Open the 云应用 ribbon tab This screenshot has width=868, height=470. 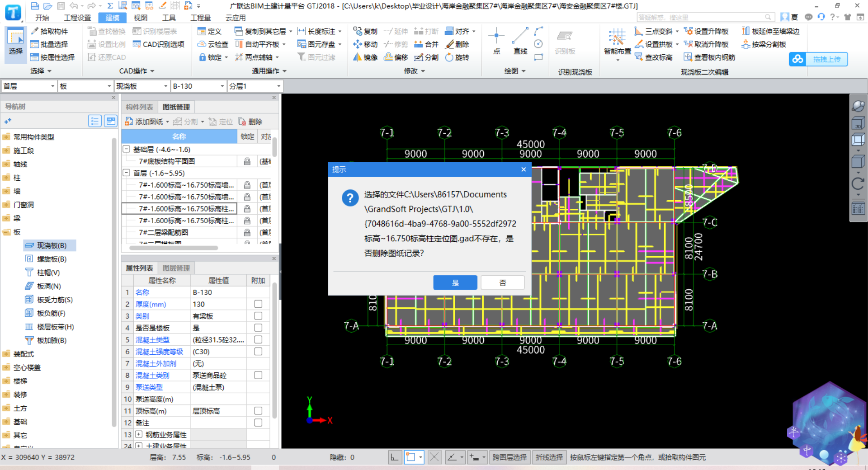[236, 18]
